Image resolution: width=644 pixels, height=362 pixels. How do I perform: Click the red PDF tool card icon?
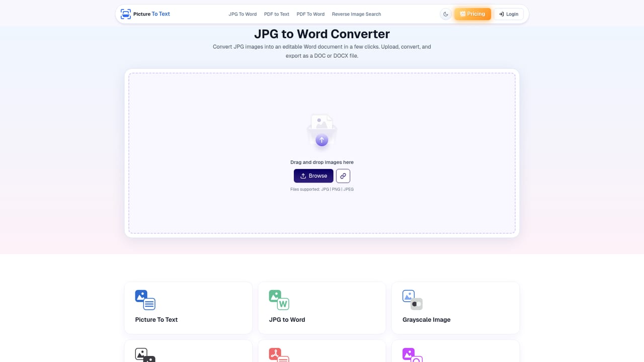(x=279, y=355)
